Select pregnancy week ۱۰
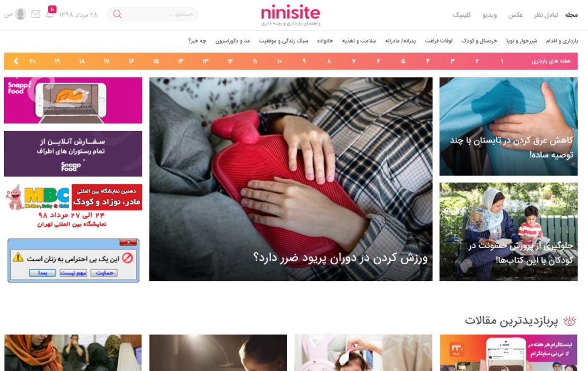 [280, 61]
